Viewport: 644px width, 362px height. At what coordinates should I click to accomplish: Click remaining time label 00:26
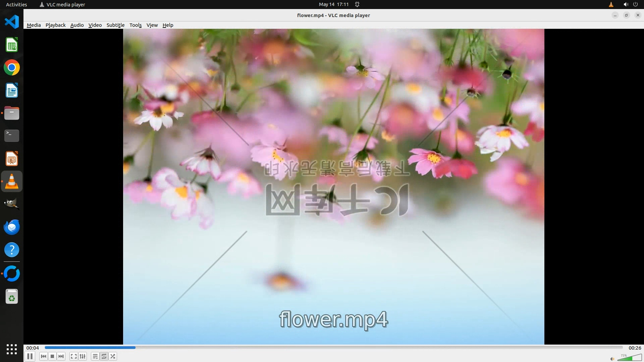click(635, 348)
